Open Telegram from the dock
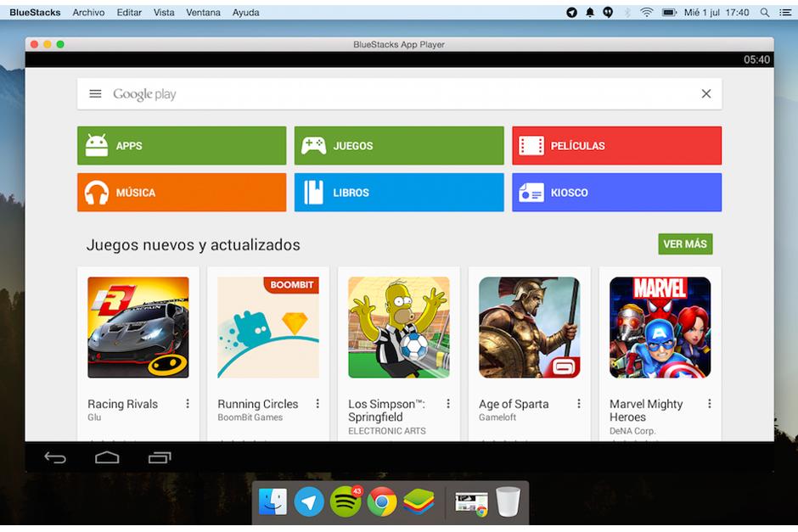The image size is (798, 532). tap(308, 502)
